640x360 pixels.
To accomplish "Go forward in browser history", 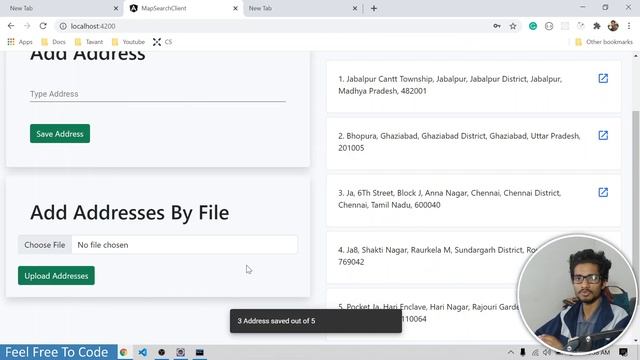I will click(x=27, y=26).
